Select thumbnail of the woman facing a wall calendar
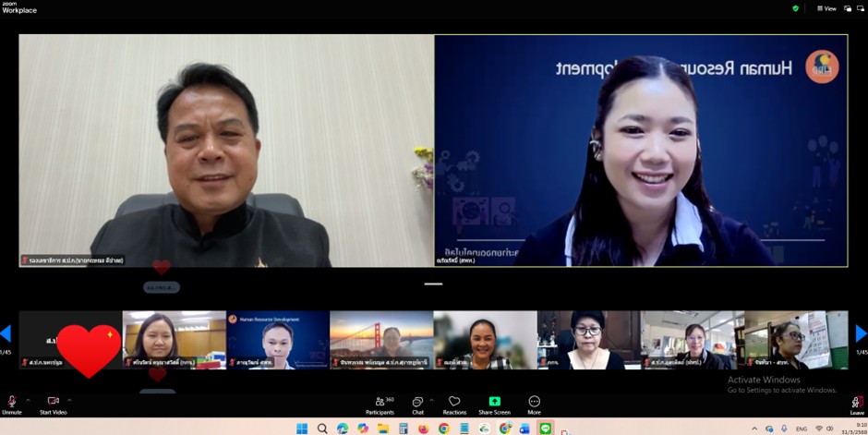868x435 pixels. [796, 340]
